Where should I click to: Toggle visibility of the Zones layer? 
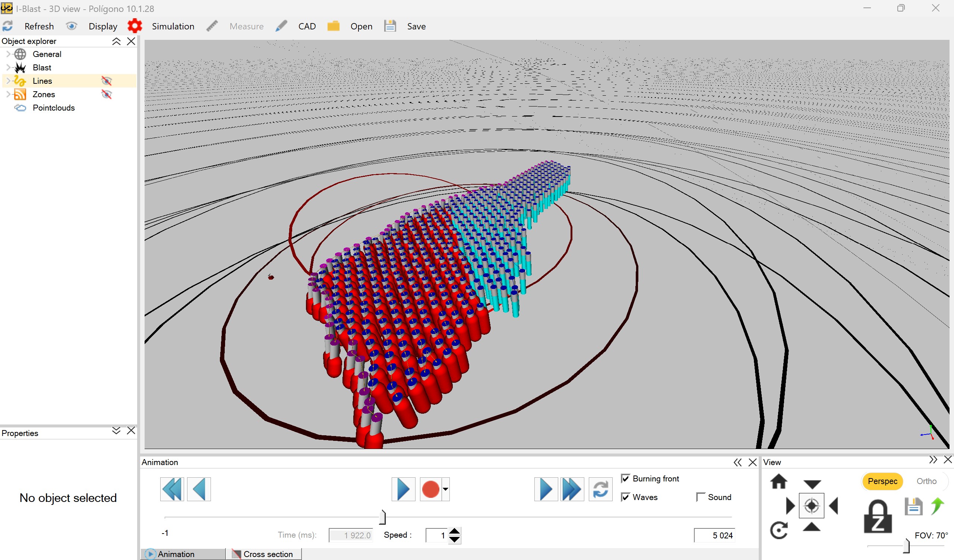pyautogui.click(x=107, y=95)
